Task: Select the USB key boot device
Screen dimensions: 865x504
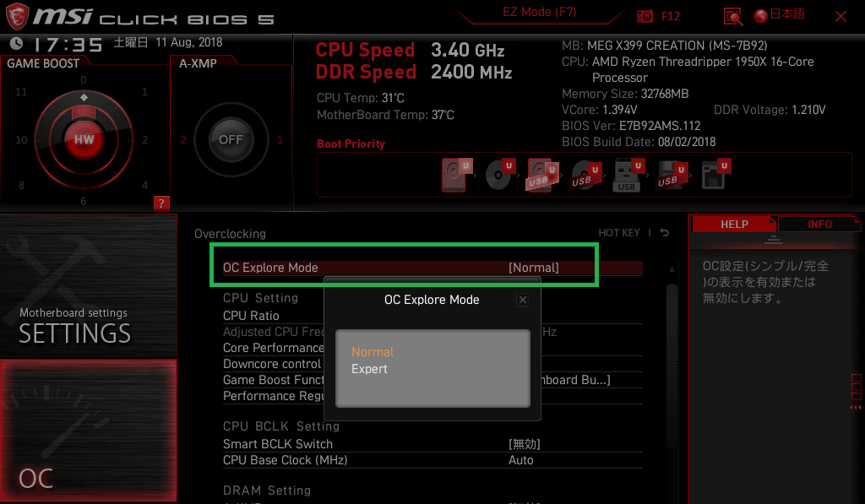Action: 628,175
